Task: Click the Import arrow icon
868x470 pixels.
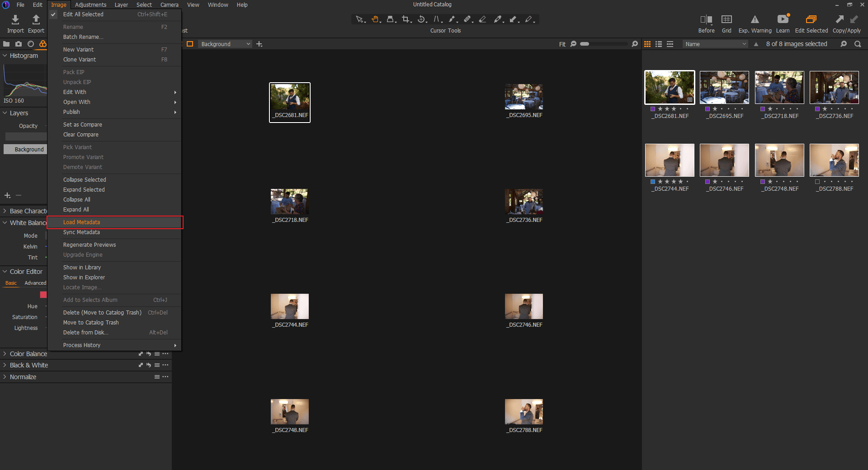Action: point(15,19)
